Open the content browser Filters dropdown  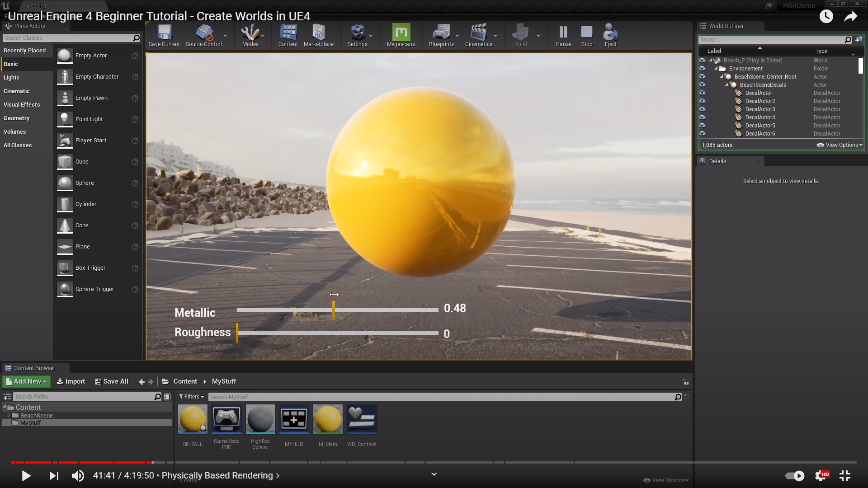coord(192,397)
